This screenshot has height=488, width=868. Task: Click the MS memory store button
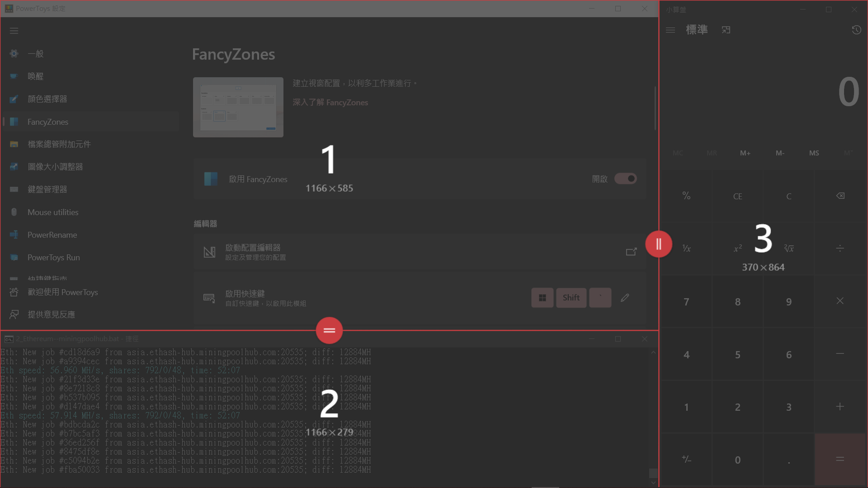(x=814, y=153)
